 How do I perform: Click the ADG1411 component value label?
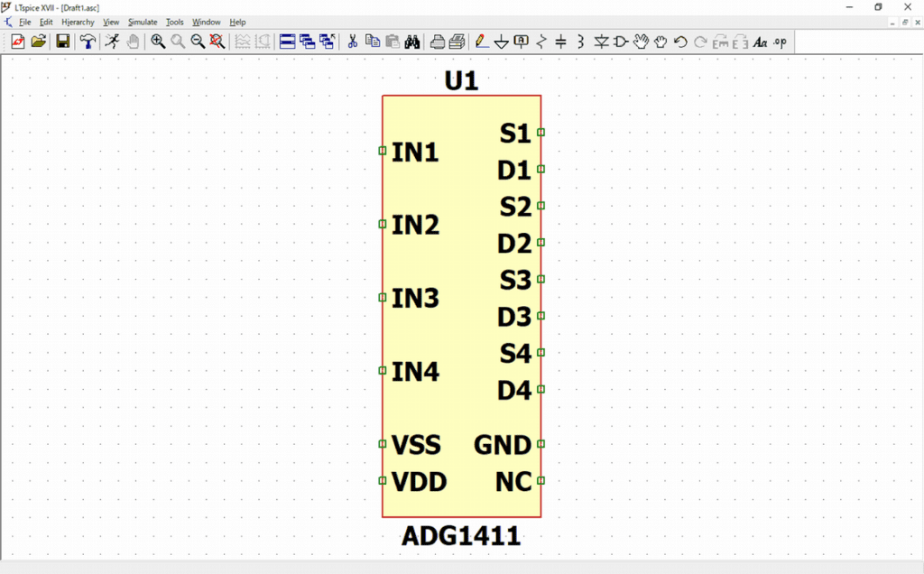coord(461,536)
